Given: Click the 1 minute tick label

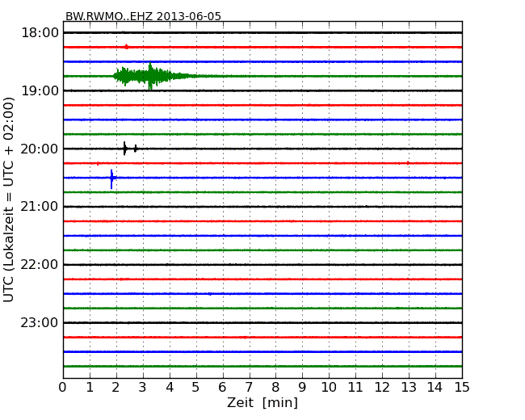Looking at the screenshot, I should tap(90, 388).
